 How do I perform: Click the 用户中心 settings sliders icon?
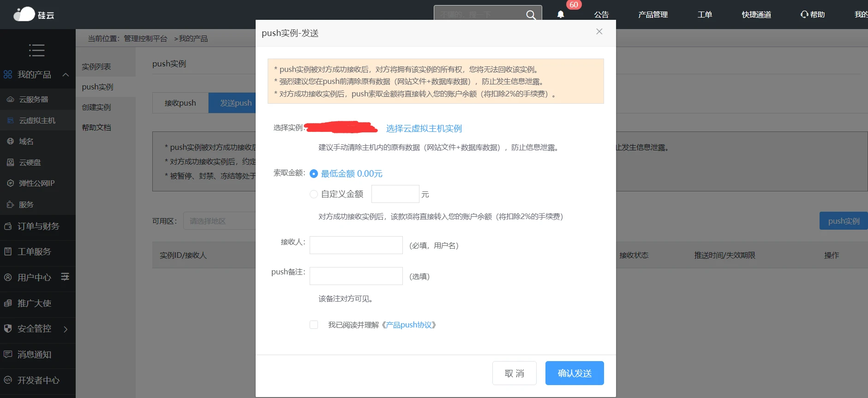[x=65, y=277]
